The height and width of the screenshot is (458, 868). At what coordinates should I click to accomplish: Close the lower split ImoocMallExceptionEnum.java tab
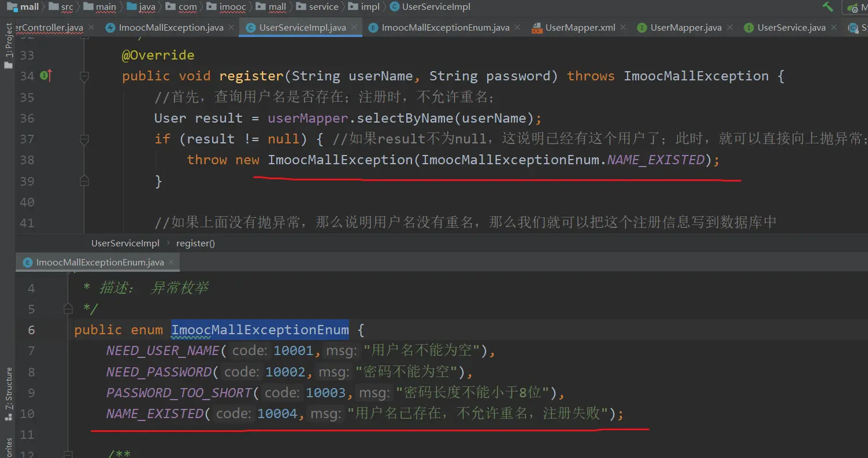coord(172,263)
